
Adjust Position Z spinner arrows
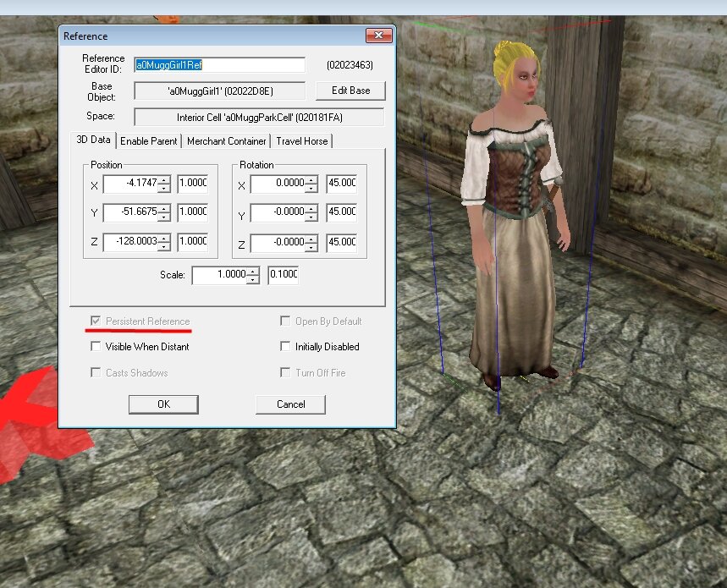click(x=164, y=242)
